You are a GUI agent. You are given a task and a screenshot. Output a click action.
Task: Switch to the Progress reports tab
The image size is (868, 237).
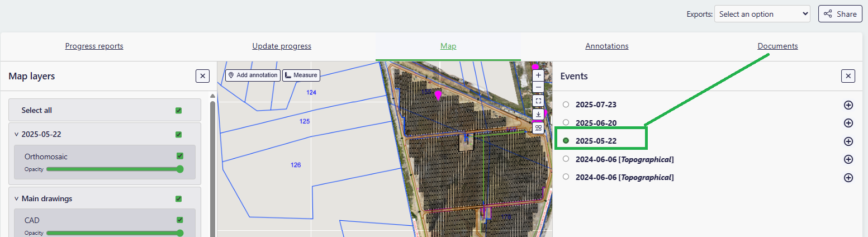pyautogui.click(x=94, y=46)
